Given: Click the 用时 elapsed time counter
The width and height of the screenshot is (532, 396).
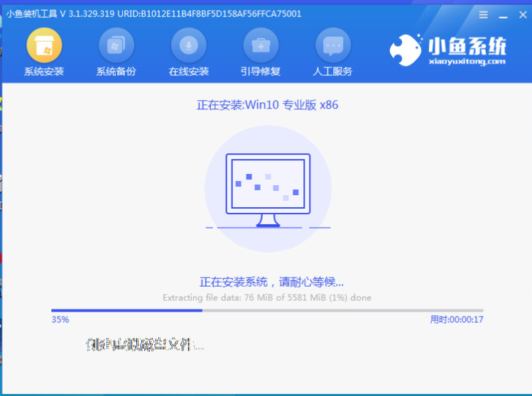Looking at the screenshot, I should (x=456, y=320).
